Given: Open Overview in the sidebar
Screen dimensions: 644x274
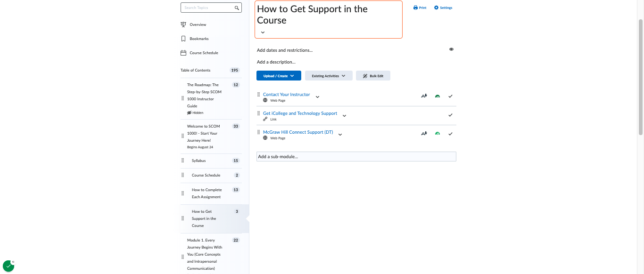Looking at the screenshot, I should 198,24.
